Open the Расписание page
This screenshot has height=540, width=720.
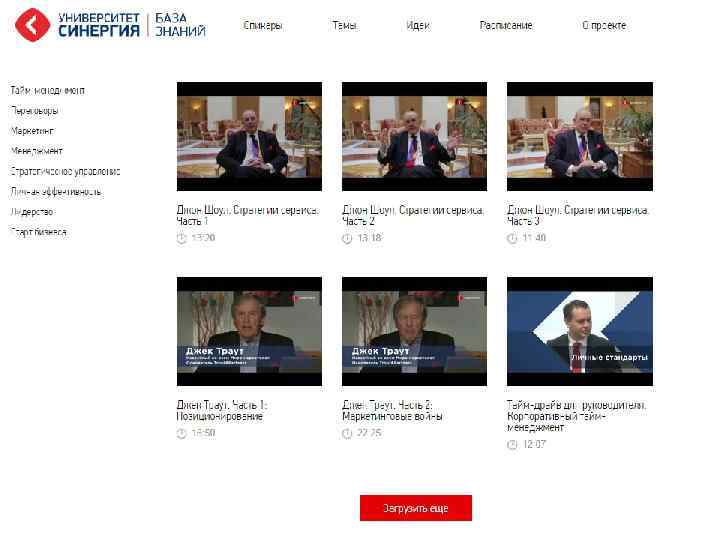(x=506, y=25)
